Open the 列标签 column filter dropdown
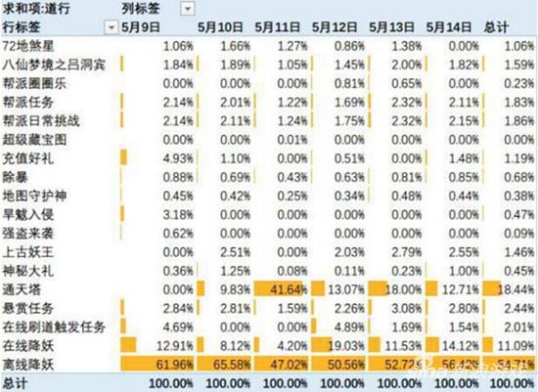The height and width of the screenshot is (392, 538). 188,9
